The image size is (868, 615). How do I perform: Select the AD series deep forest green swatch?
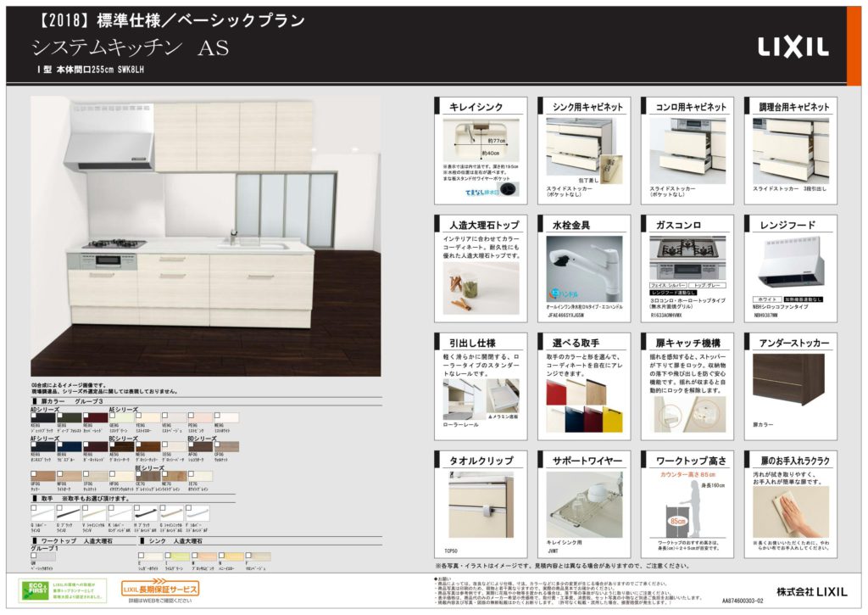pos(69,417)
